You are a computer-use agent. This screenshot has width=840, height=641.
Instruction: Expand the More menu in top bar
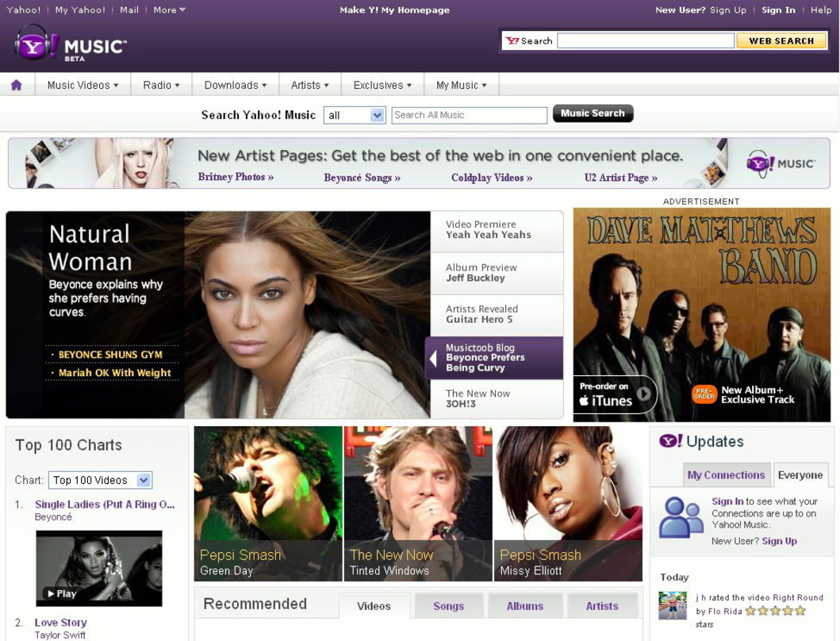click(x=169, y=10)
